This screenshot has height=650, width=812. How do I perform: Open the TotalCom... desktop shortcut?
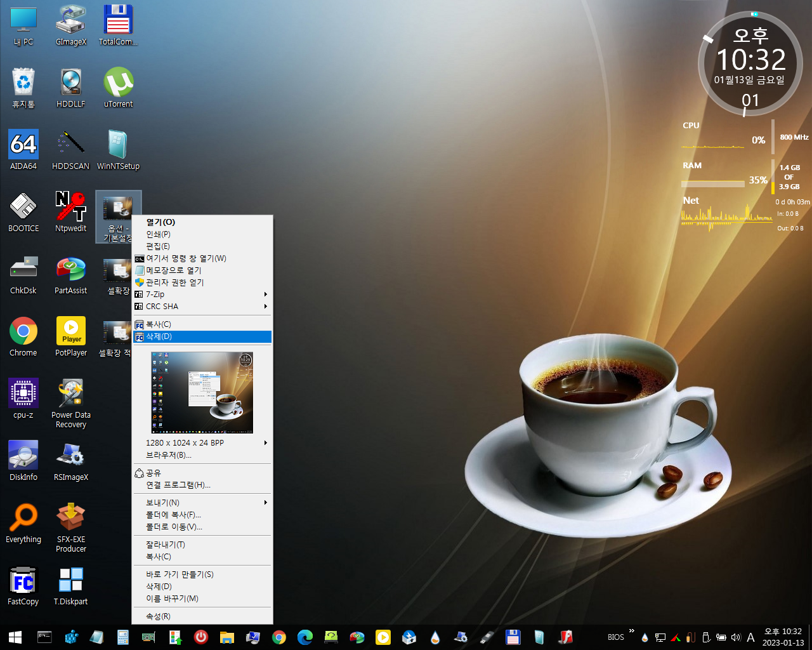point(118,26)
